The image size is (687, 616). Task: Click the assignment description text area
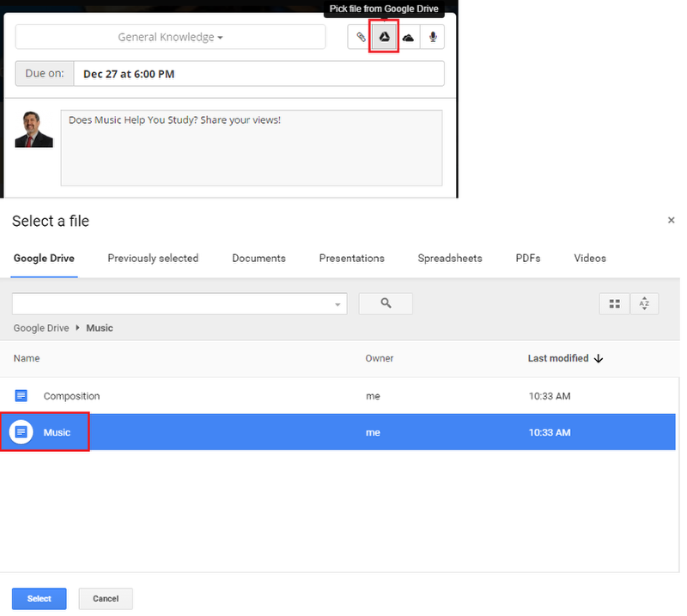click(252, 148)
